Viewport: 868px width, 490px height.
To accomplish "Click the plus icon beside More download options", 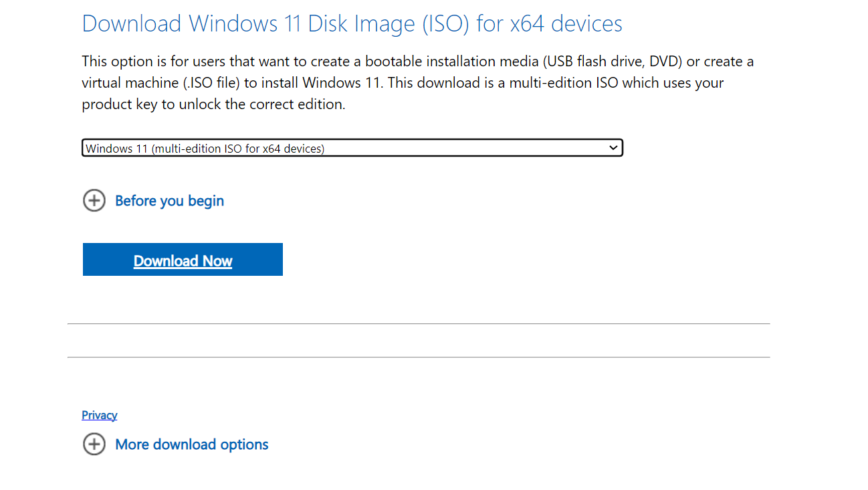I will click(94, 444).
